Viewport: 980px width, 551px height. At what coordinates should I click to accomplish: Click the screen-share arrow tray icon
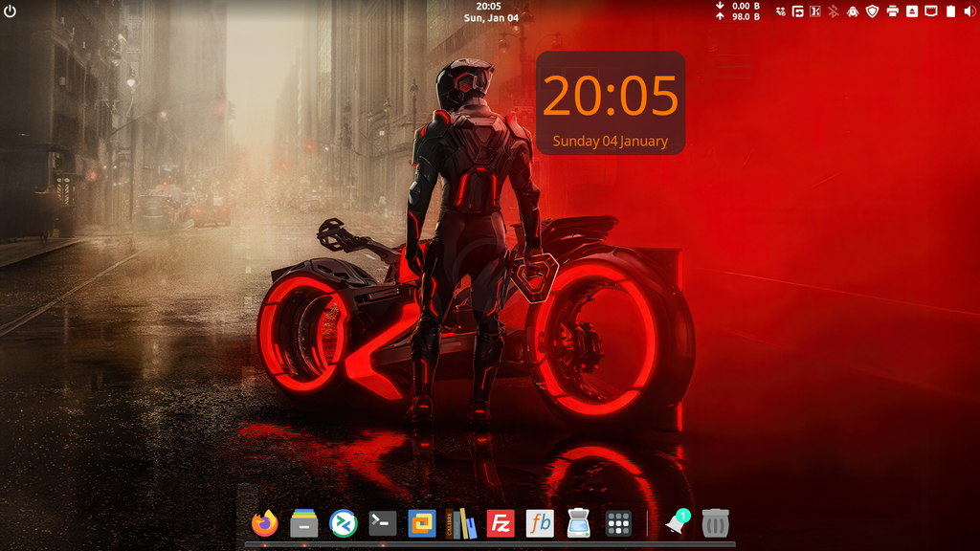click(x=798, y=11)
